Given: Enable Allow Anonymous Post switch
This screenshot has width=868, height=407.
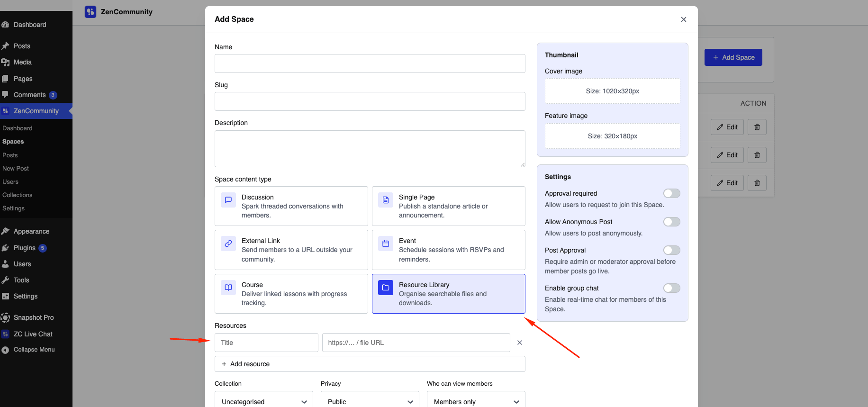Looking at the screenshot, I should click(671, 222).
